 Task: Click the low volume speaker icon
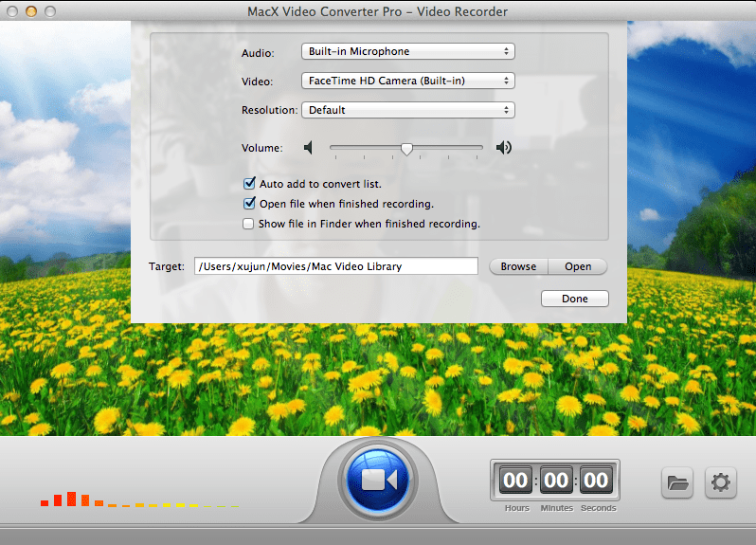pos(309,148)
